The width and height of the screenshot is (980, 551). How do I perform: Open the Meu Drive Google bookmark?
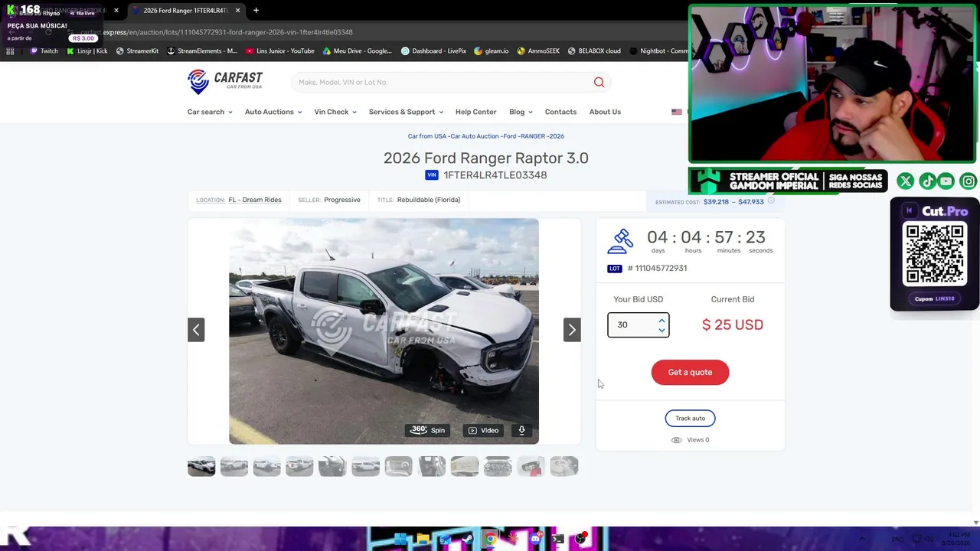pyautogui.click(x=358, y=51)
